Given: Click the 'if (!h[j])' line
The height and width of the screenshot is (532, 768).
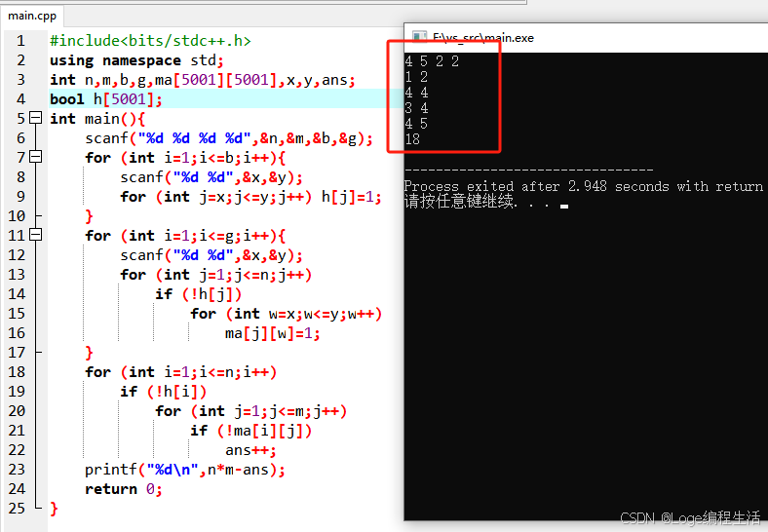Looking at the screenshot, I should pyautogui.click(x=199, y=294).
